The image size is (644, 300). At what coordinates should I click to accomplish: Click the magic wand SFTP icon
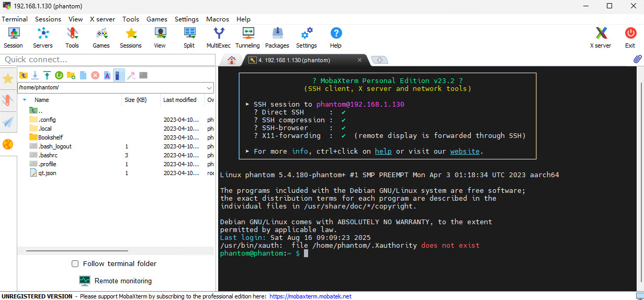tap(131, 75)
